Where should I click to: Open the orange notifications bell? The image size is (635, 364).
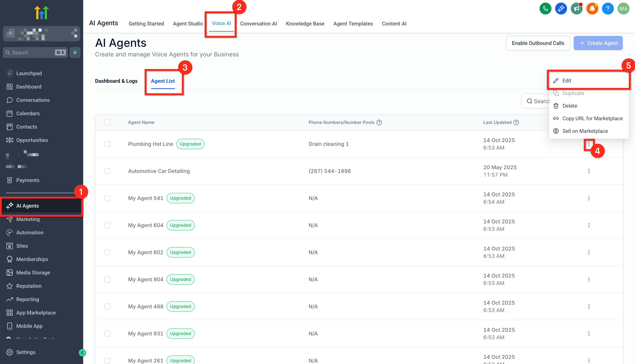[x=592, y=9]
